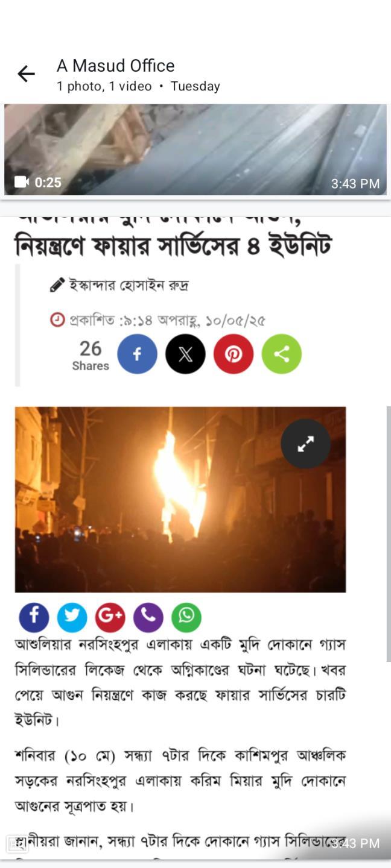Send the article through WhatsApp icon
Image resolution: width=391 pixels, height=868 pixels.
[186, 617]
